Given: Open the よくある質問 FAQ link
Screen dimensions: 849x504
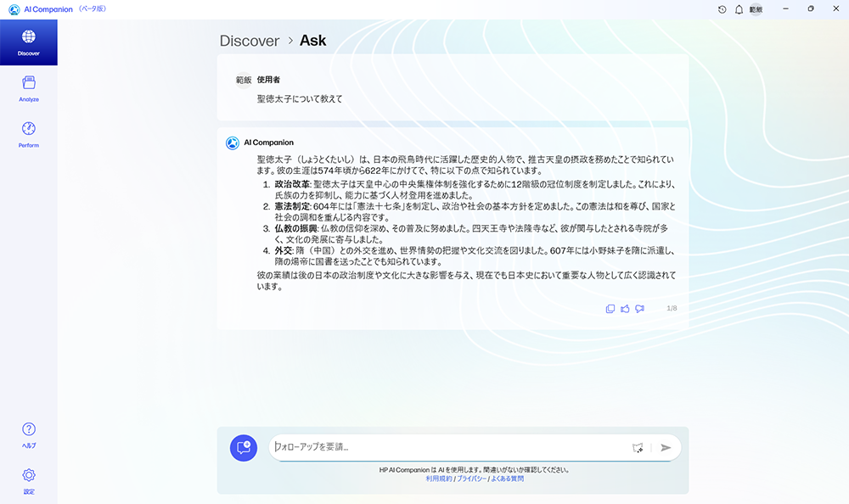Looking at the screenshot, I should click(507, 479).
